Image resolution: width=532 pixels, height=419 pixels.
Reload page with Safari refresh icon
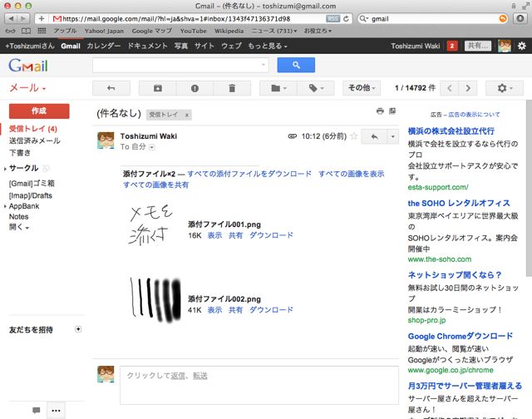tap(346, 18)
